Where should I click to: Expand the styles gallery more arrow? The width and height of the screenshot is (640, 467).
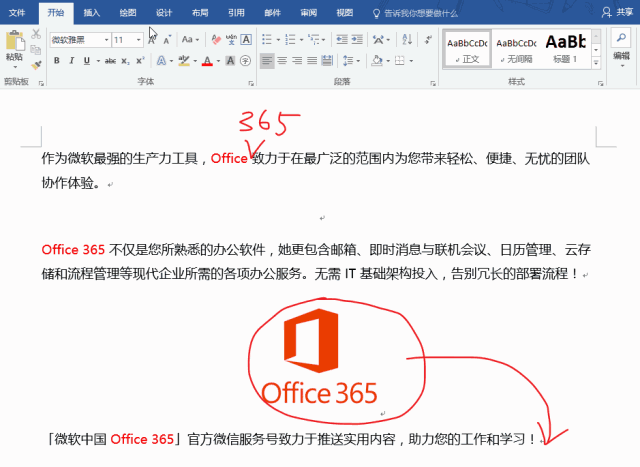tap(596, 63)
